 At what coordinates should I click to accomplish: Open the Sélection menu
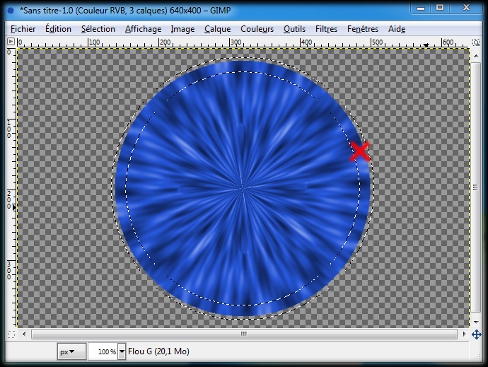[x=98, y=29]
